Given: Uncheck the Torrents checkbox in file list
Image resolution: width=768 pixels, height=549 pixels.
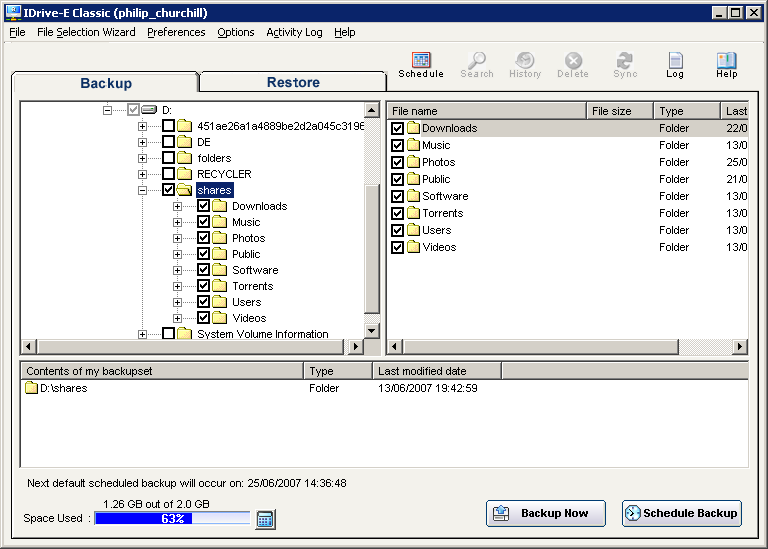Looking at the screenshot, I should (397, 214).
